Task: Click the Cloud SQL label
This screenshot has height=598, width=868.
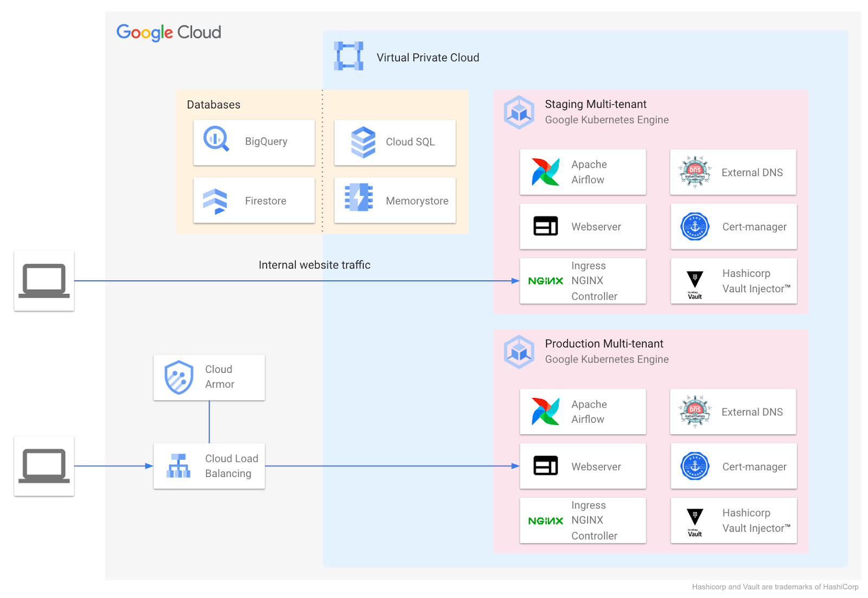Action: [410, 142]
